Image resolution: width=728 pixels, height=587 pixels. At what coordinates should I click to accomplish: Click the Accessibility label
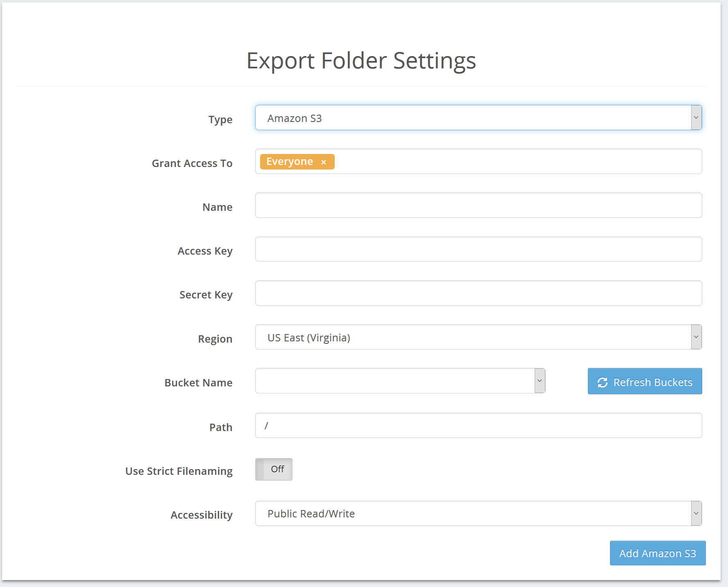[x=202, y=515]
